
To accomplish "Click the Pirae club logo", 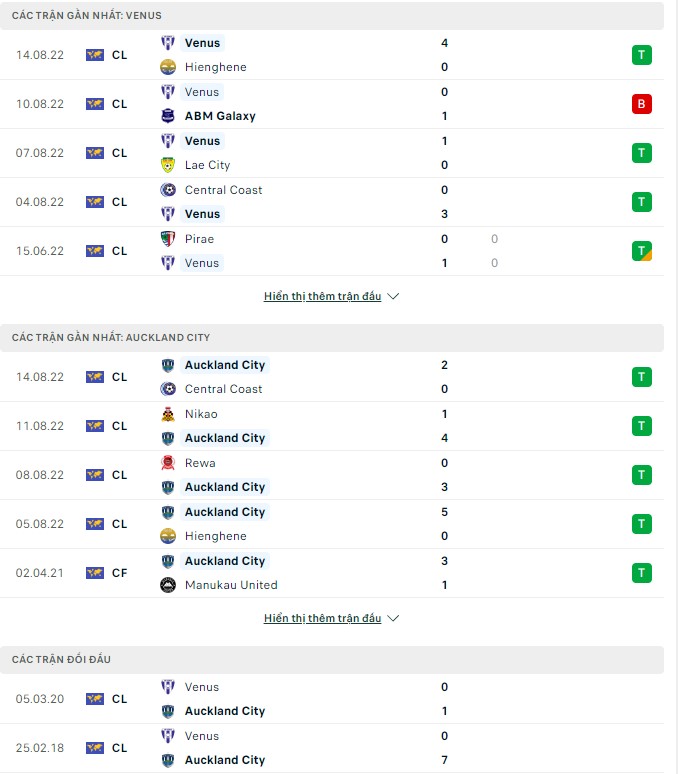I will click(x=168, y=239).
